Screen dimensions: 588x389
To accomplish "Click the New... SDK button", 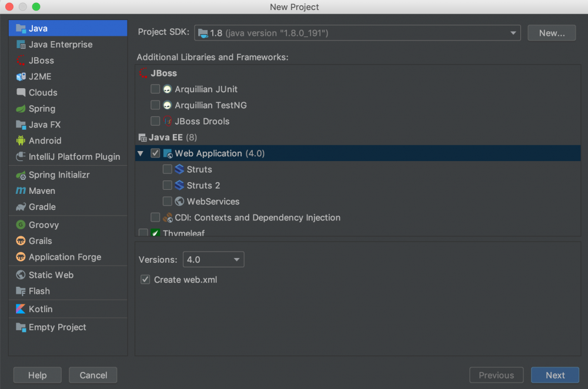I will click(x=552, y=33).
